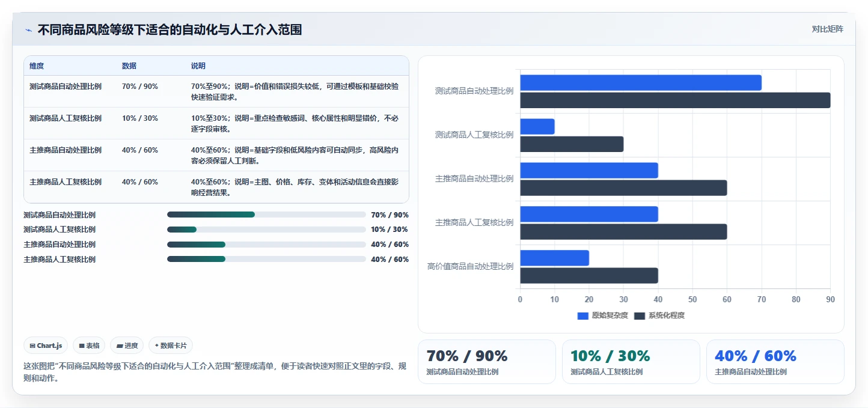The image size is (868, 408).
Task: Click the 70% / 90% value beside progress bar
Action: coord(390,215)
